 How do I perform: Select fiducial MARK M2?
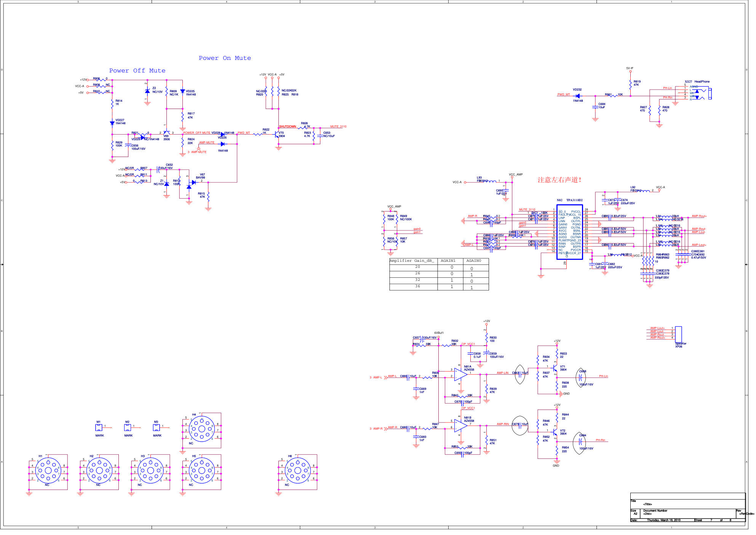pos(128,428)
